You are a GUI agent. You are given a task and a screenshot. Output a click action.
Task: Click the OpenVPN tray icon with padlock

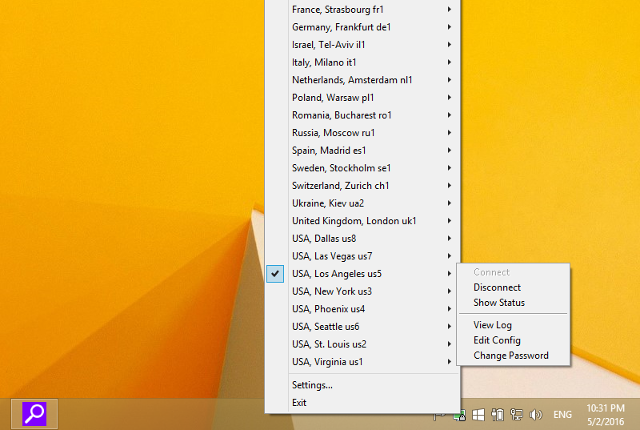click(460, 415)
